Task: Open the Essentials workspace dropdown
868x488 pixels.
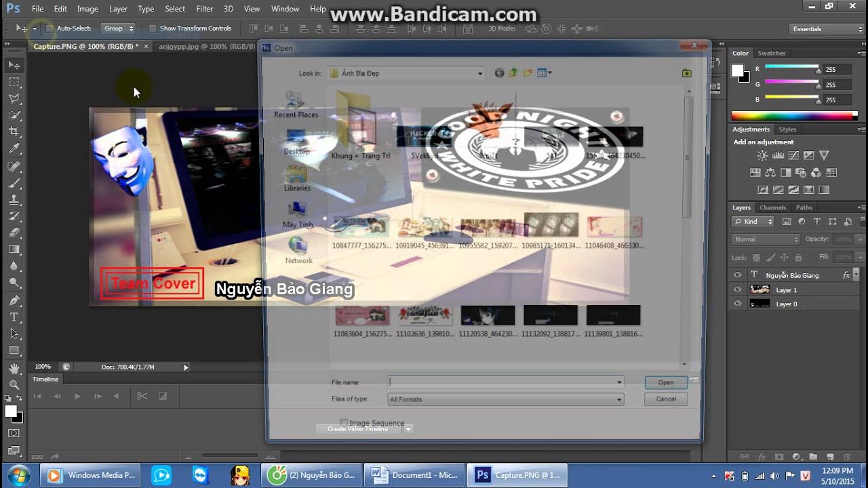Action: point(827,29)
